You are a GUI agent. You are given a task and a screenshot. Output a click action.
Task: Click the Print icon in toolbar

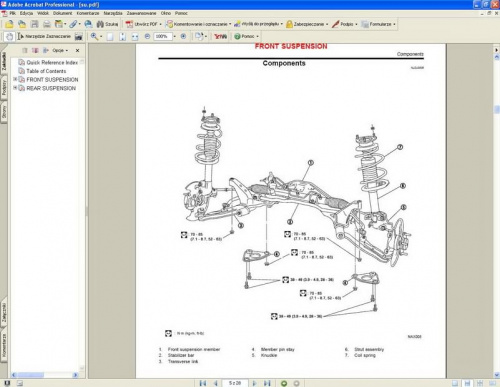coord(47,24)
